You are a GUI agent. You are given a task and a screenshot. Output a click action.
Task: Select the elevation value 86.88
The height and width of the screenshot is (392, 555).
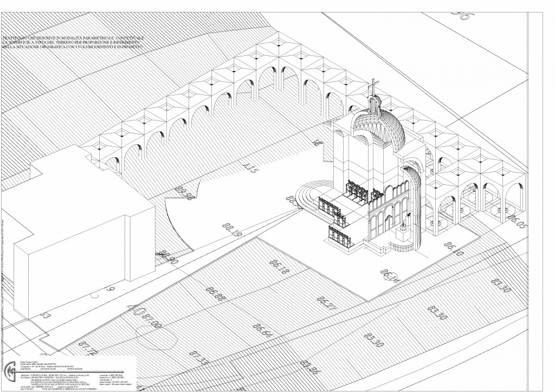[x=216, y=294]
